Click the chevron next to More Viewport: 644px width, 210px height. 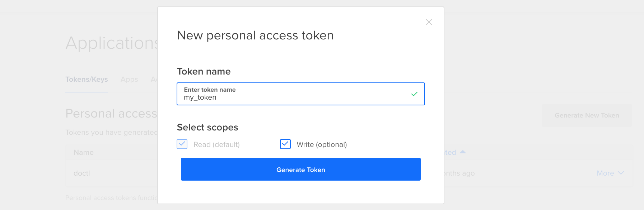(x=621, y=173)
